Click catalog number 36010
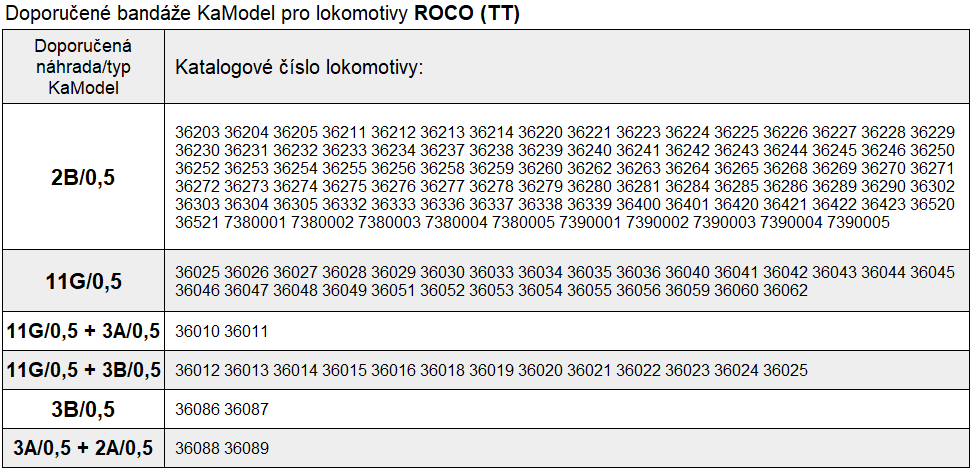 (197, 331)
